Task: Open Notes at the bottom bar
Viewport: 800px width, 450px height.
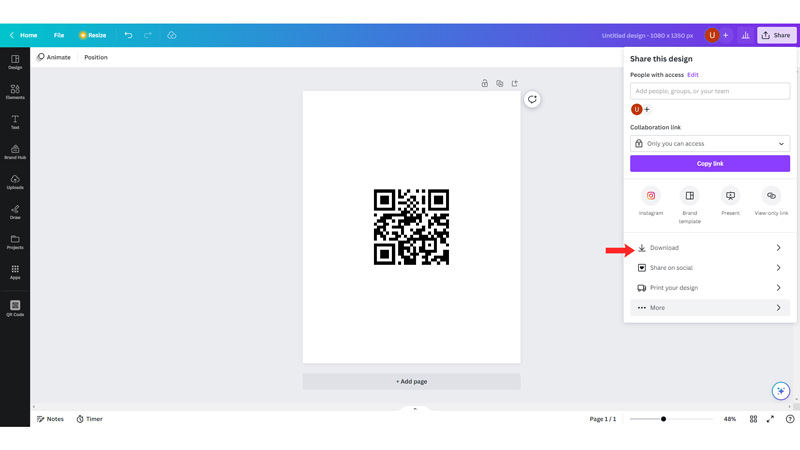Action: tap(51, 419)
